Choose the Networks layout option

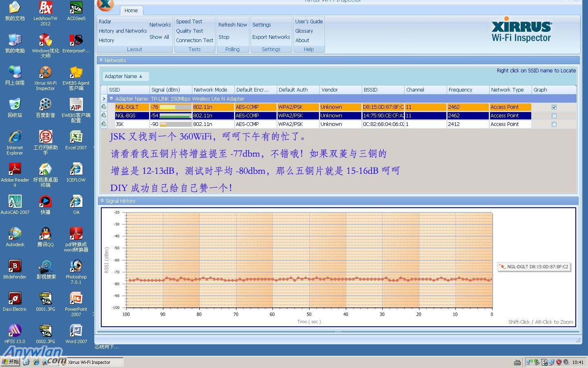160,25
